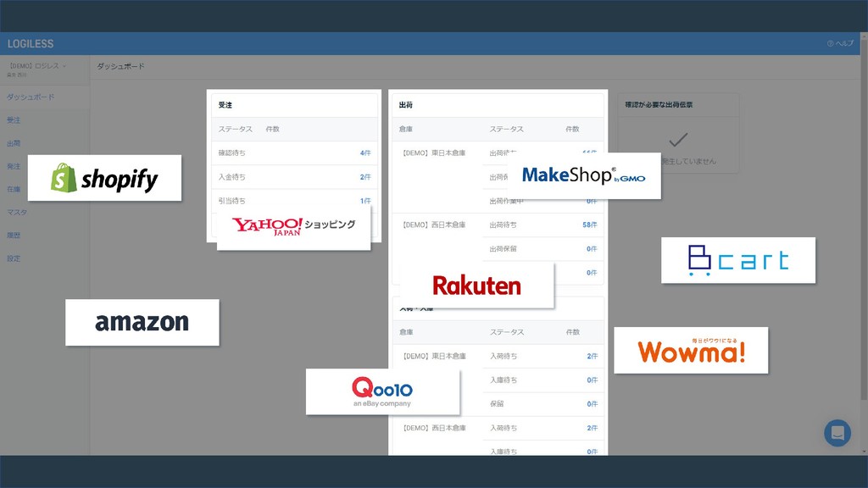Click the amazon logo card
Image resolution: width=868 pixels, height=488 pixels.
pos(142,323)
